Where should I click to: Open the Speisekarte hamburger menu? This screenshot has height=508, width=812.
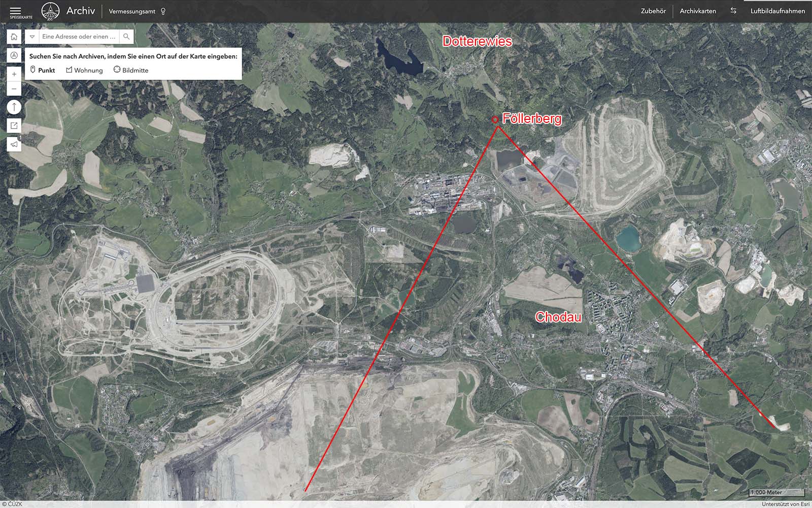click(x=15, y=11)
